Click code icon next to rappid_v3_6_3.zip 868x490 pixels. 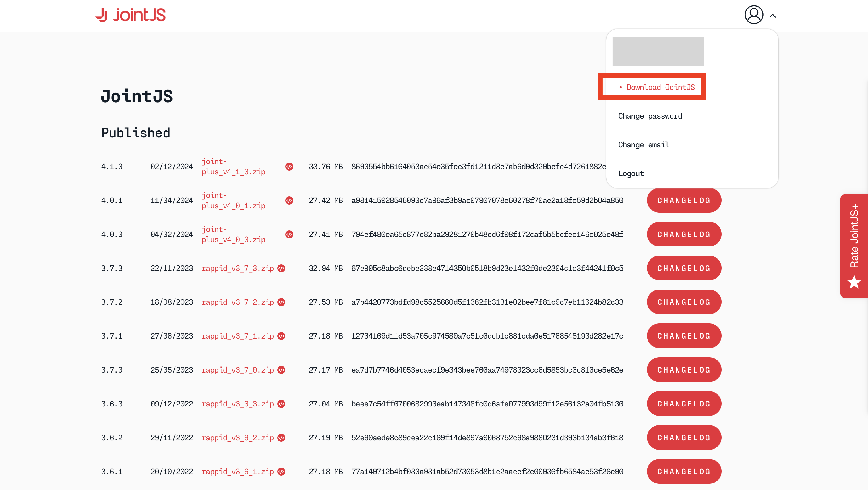coord(281,404)
